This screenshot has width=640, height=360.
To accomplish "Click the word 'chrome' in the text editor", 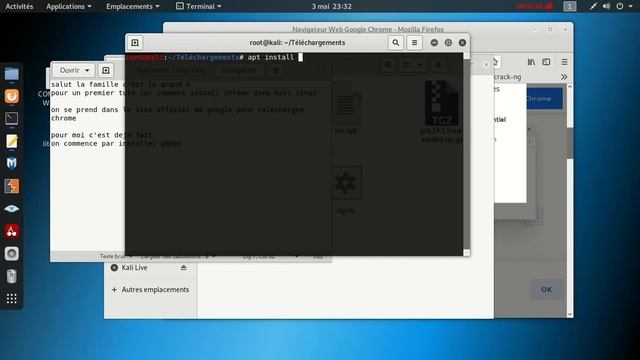I will click(64, 118).
